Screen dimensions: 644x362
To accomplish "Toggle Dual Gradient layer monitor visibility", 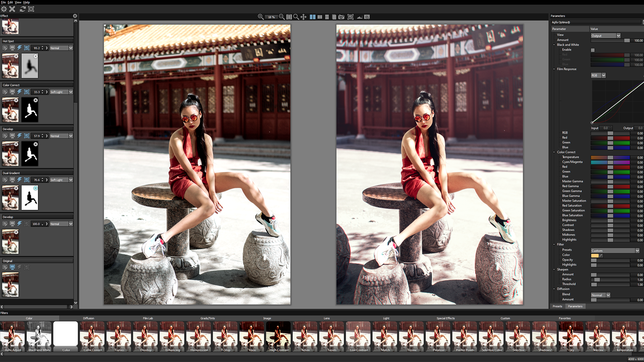I will point(12,180).
